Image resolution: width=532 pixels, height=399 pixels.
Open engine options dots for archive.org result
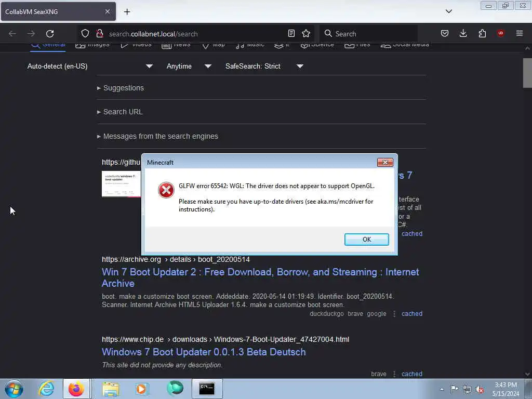click(394, 314)
